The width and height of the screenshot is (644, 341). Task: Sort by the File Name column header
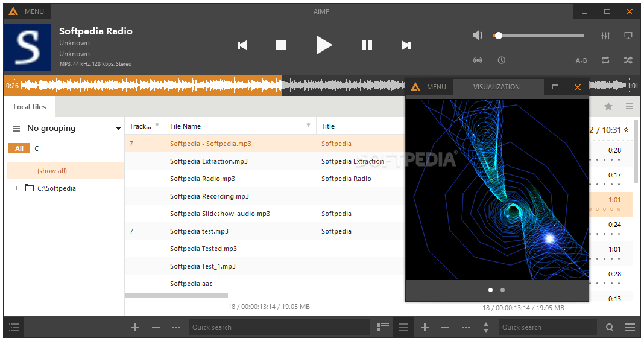pos(185,126)
